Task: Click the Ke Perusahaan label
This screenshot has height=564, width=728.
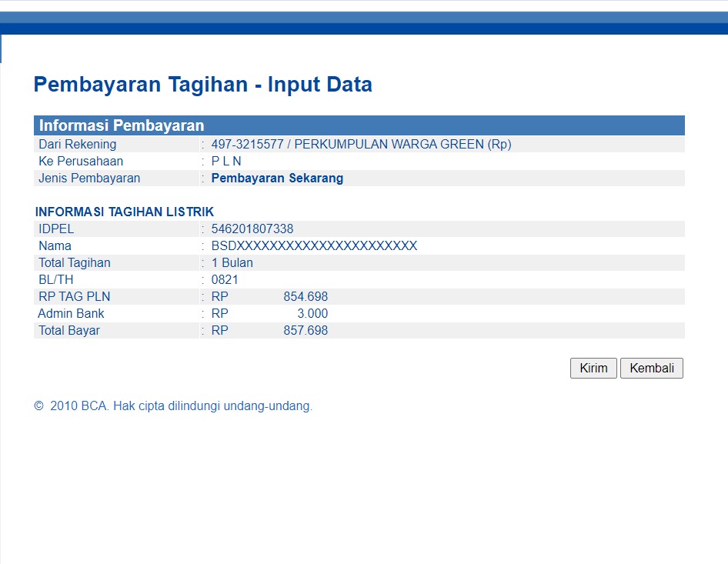Action: tap(81, 162)
